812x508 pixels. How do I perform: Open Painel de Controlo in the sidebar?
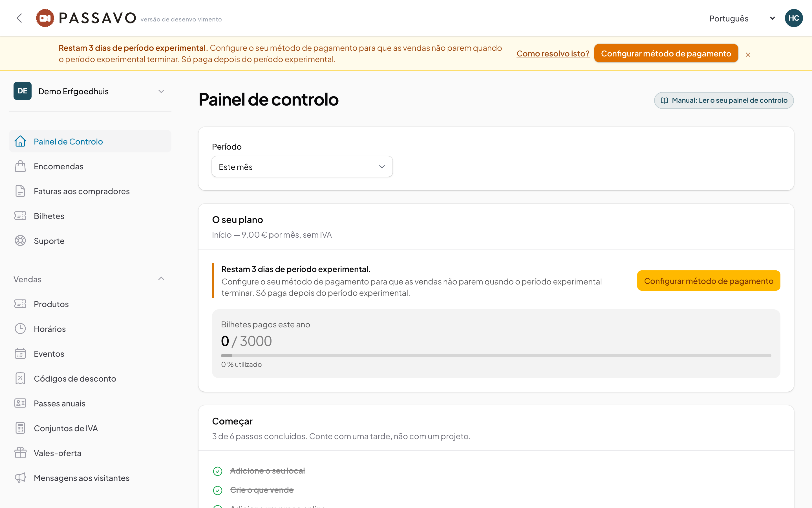coord(90,141)
